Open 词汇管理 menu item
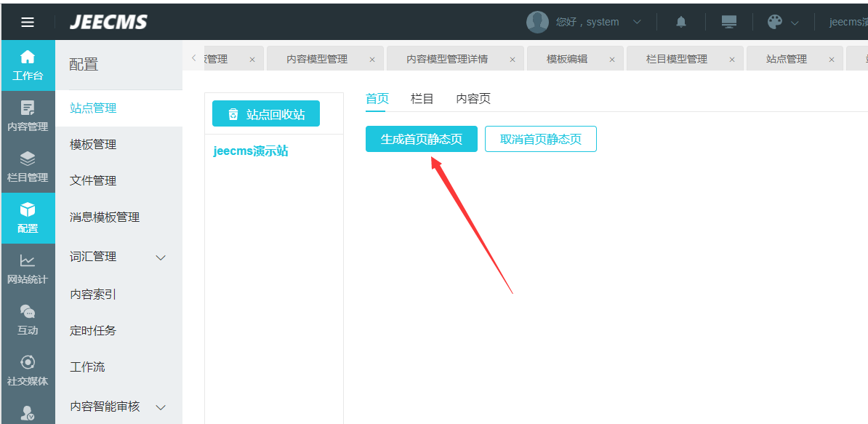Image resolution: width=868 pixels, height=424 pixels. click(118, 257)
